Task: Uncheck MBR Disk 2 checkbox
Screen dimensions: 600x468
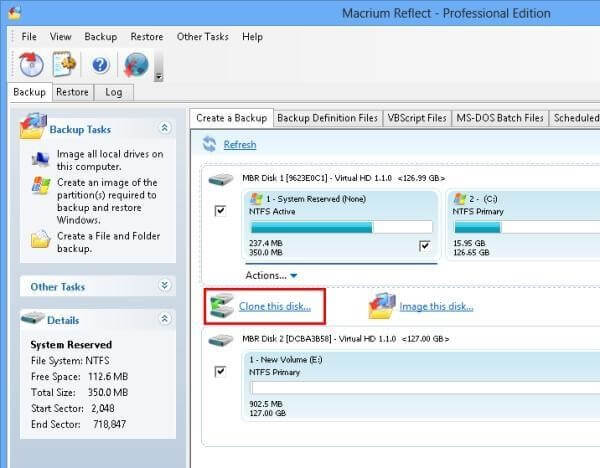Action: [220, 371]
